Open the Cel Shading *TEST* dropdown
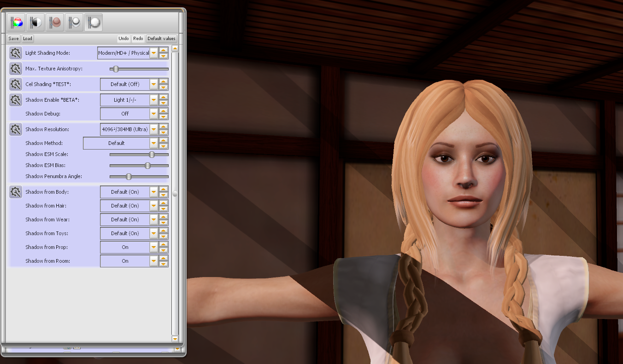 point(154,84)
